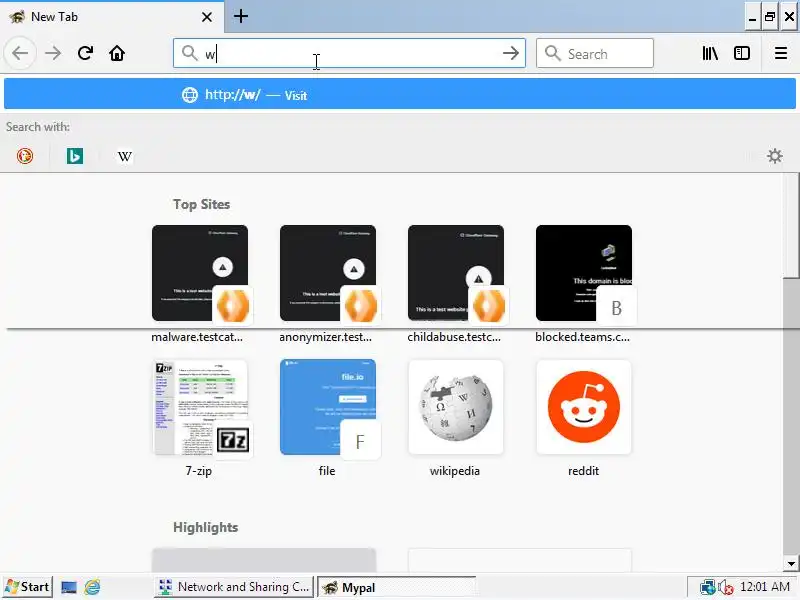Click the 12:01 AM clock

coord(764,587)
